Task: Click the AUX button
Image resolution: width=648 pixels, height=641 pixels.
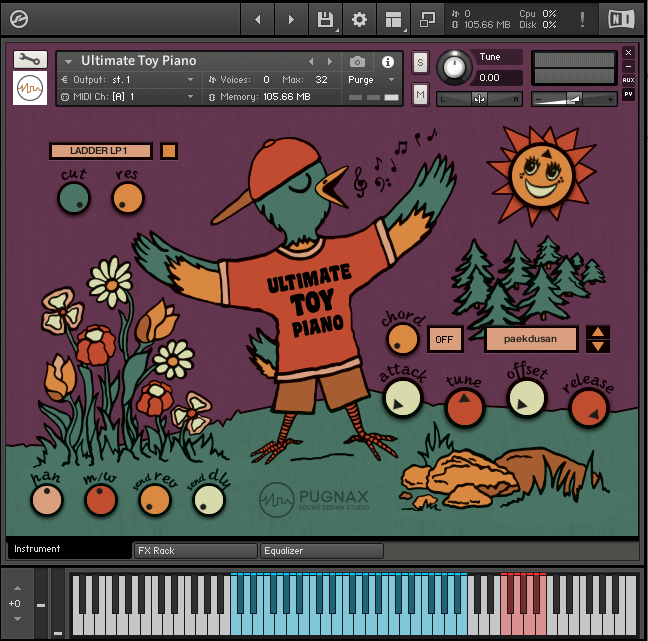Action: click(x=629, y=80)
